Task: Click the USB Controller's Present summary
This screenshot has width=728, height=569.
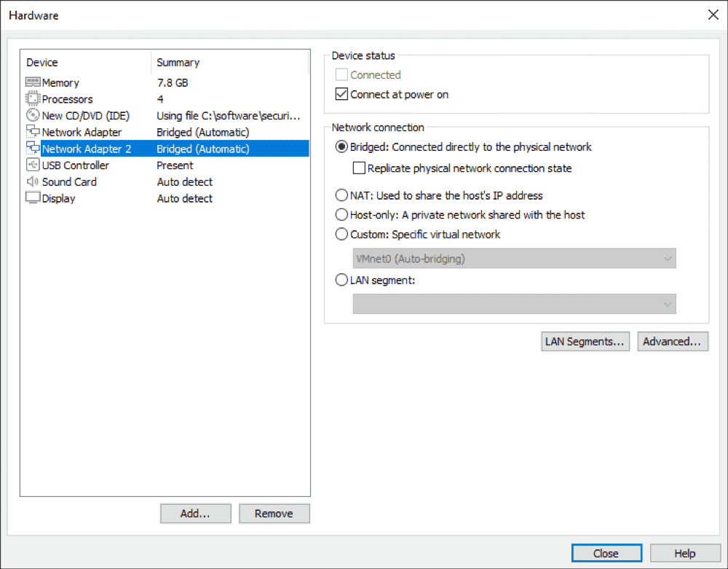Action: pos(175,165)
